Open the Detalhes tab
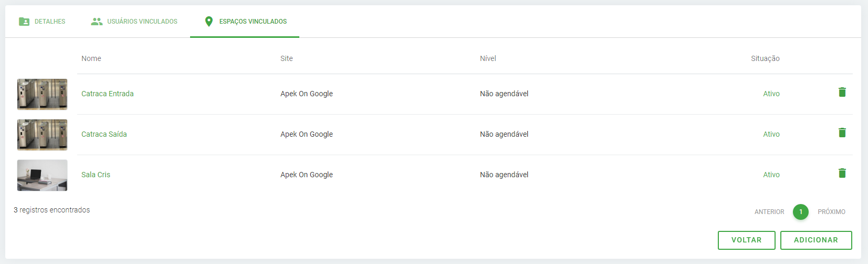Viewport: 868px width, 264px height. (50, 22)
